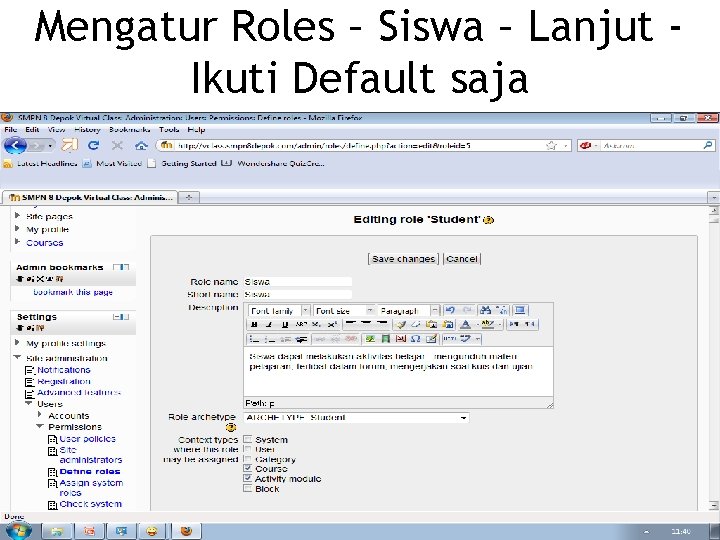Viewport: 720px width, 540px height.
Task: Click the text color A icon
Action: (x=465, y=325)
